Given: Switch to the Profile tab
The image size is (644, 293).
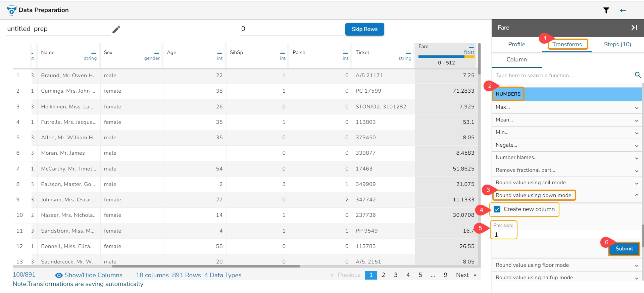Looking at the screenshot, I should coord(516,44).
